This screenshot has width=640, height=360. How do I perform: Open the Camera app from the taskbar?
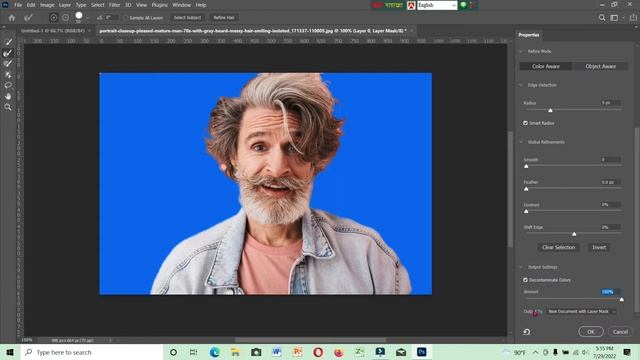tap(256, 352)
